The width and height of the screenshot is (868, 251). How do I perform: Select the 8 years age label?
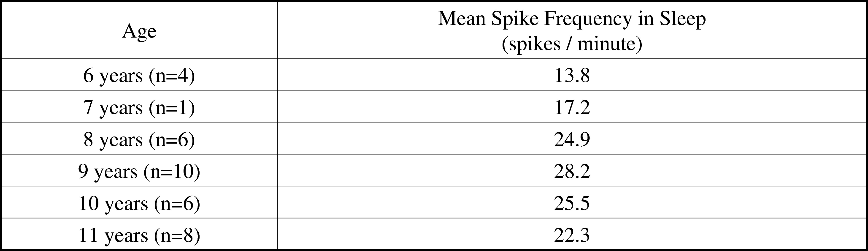pos(113,140)
